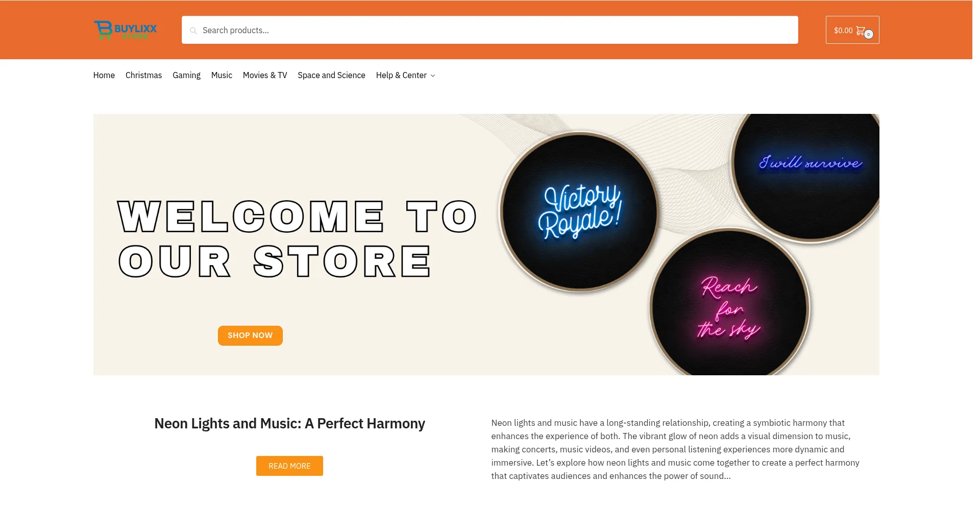980x507 pixels.
Task: Click the Shop Now button
Action: tap(250, 335)
